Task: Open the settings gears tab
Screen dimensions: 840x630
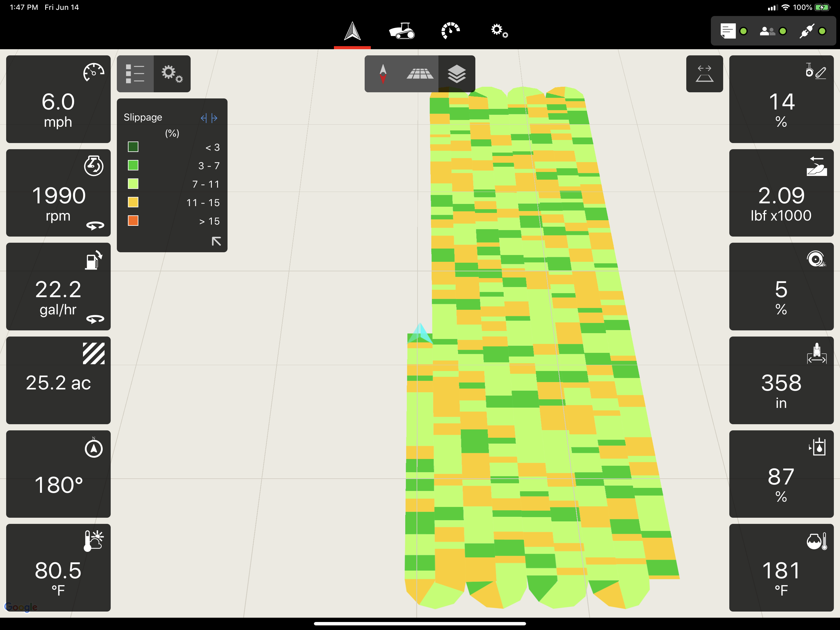Action: pyautogui.click(x=499, y=31)
